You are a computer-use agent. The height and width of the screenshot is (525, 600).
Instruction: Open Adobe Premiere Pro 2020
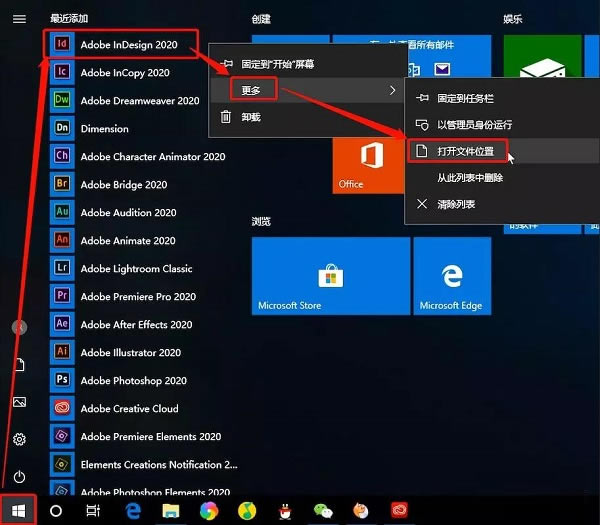[138, 297]
